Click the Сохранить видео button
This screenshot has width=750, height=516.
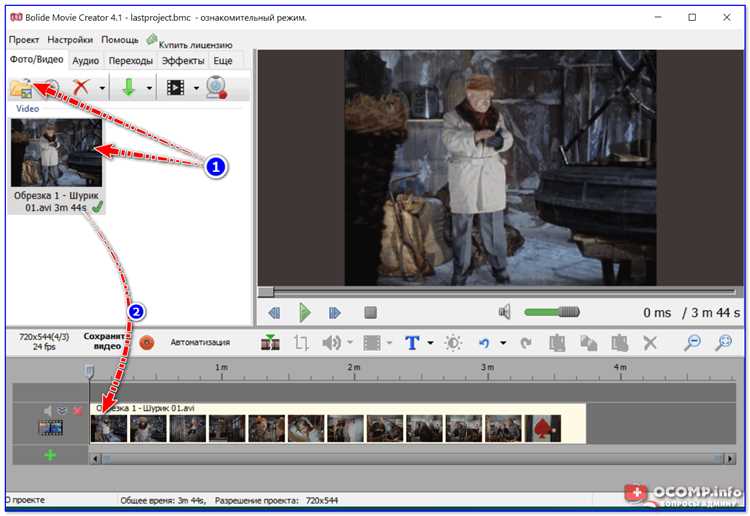104,341
